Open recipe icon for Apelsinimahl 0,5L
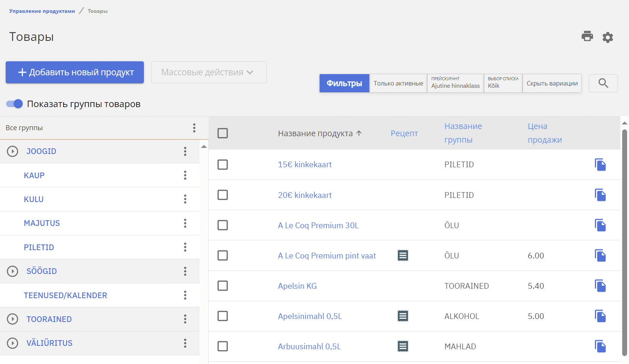 tap(403, 316)
